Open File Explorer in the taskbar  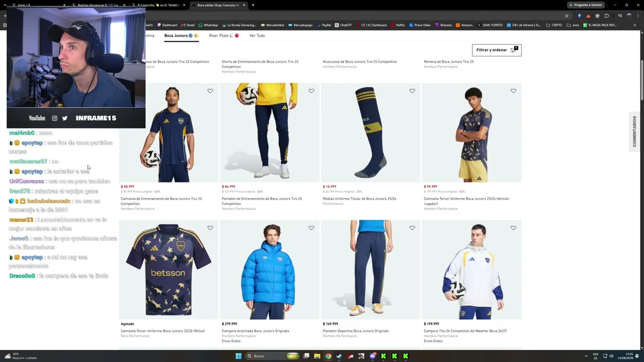click(x=317, y=356)
